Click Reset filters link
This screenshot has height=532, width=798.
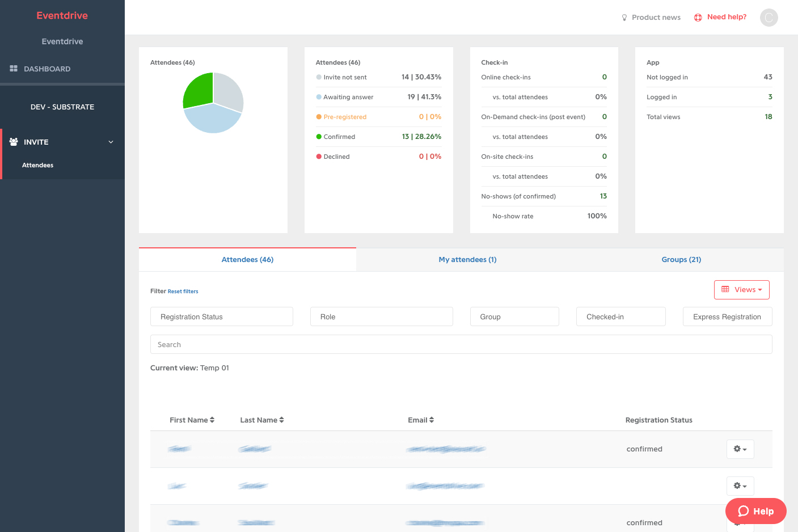[x=183, y=292]
